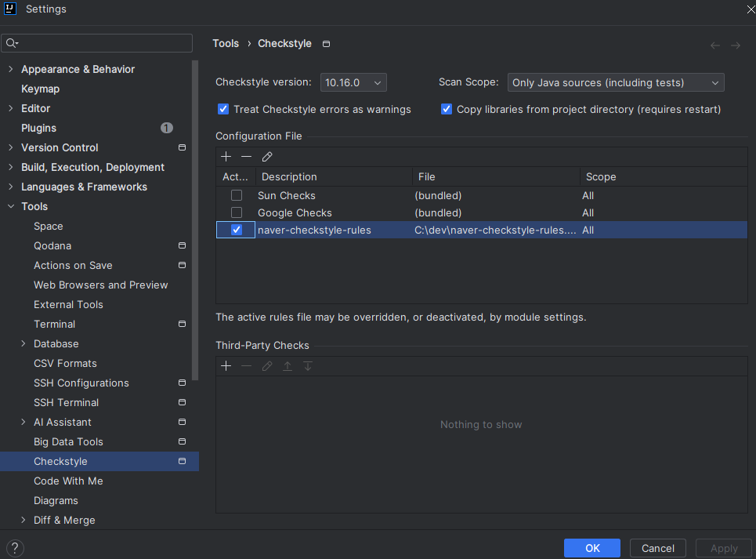Select Code With Me settings
This screenshot has height=559, width=756.
[68, 481]
